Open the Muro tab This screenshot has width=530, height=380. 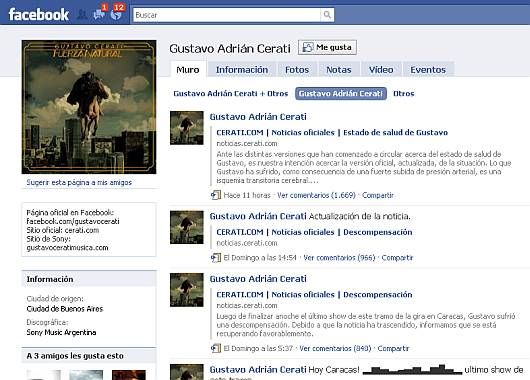188,70
